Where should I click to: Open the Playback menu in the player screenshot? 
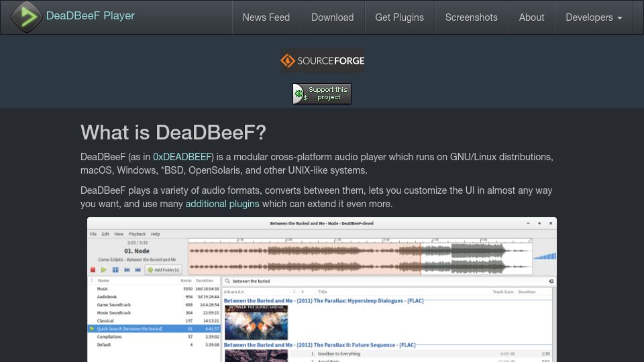[x=137, y=234]
